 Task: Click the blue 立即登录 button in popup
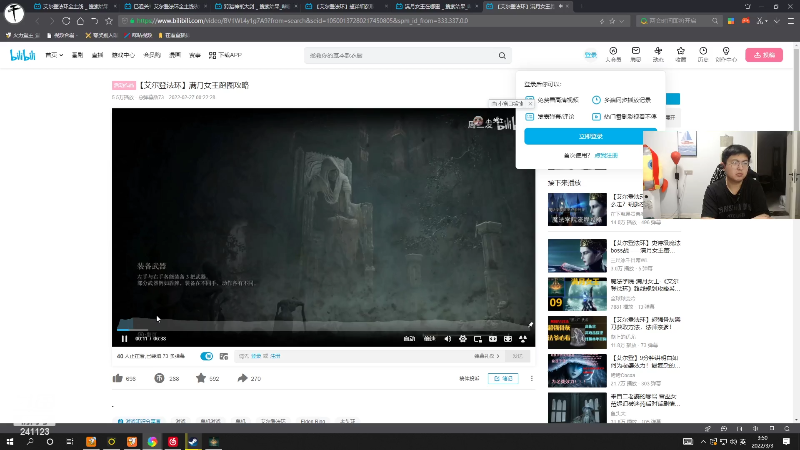[590, 136]
